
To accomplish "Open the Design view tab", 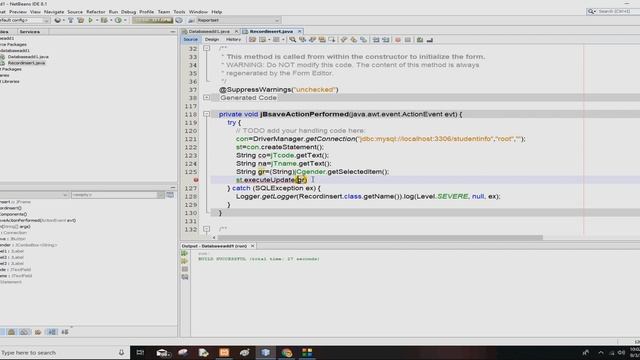I will [x=212, y=40].
